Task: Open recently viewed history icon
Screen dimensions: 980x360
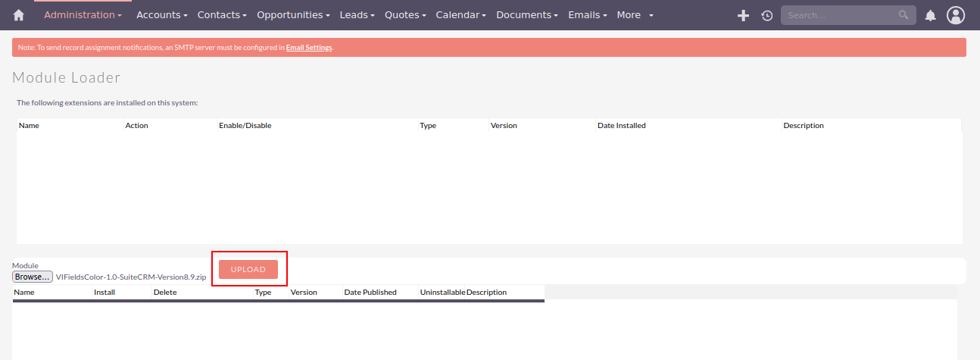Action: pos(766,15)
